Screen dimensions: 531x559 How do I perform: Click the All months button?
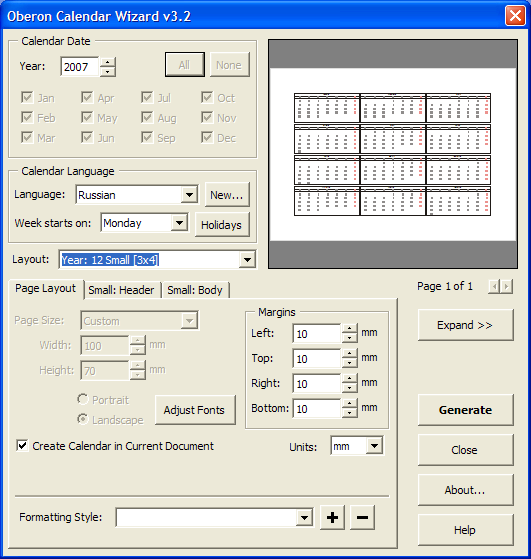(185, 65)
